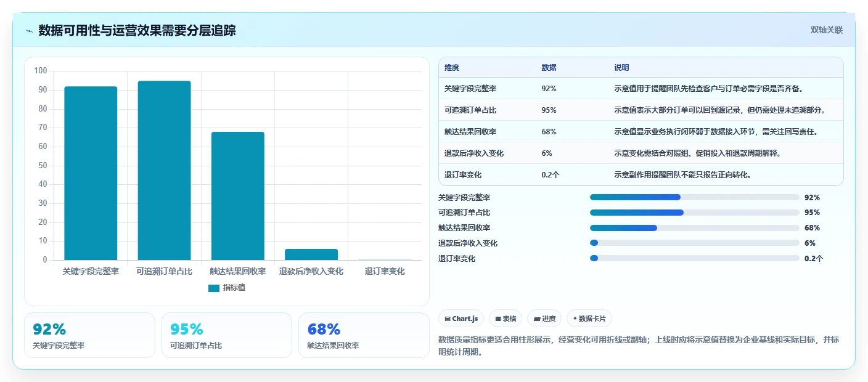
Task: Click the card title 数据可用性与运营效果需要分层追踪
Action: point(137,30)
